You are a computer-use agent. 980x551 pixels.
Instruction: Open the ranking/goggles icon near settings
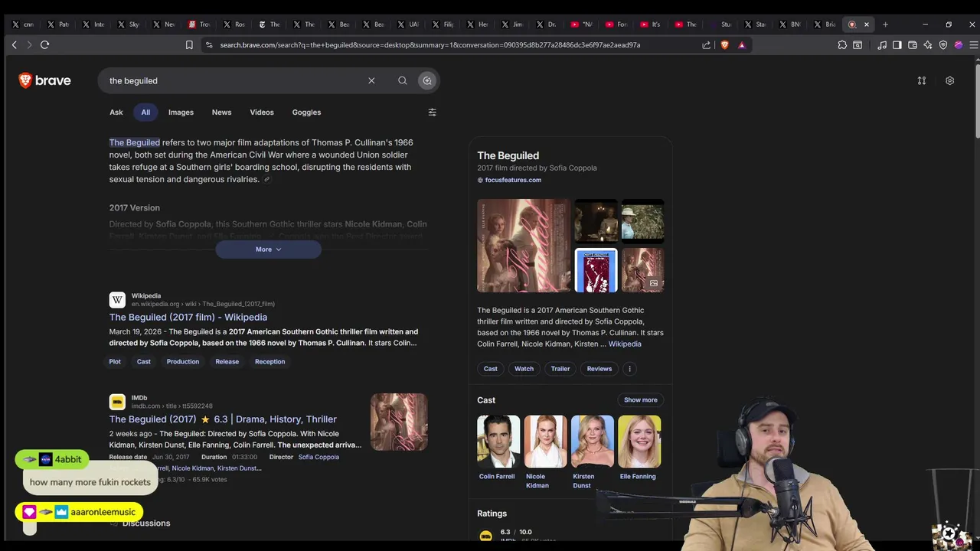tap(922, 80)
